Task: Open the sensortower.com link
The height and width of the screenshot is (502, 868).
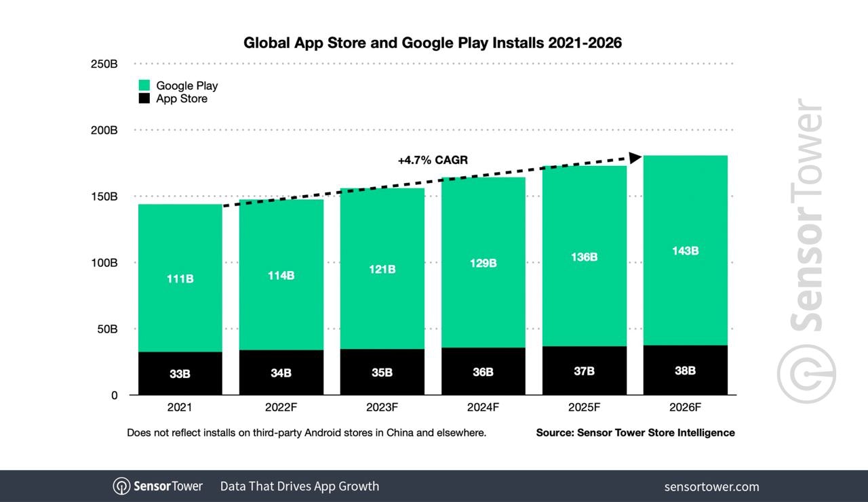Action: click(x=711, y=486)
